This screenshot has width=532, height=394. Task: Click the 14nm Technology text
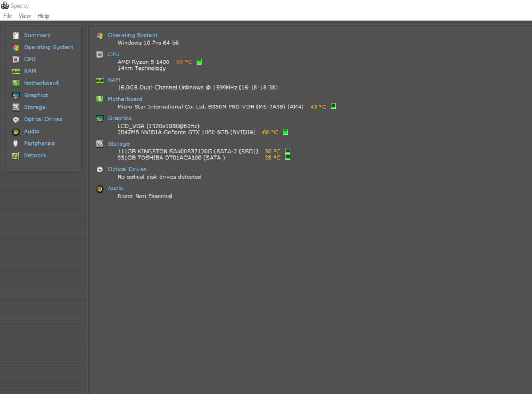pos(142,68)
